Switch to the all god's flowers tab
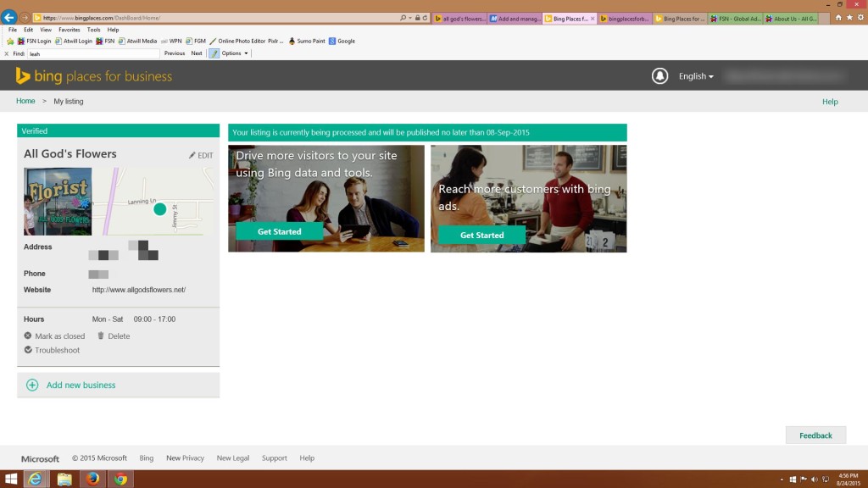Viewport: 868px width, 488px height. [x=459, y=19]
